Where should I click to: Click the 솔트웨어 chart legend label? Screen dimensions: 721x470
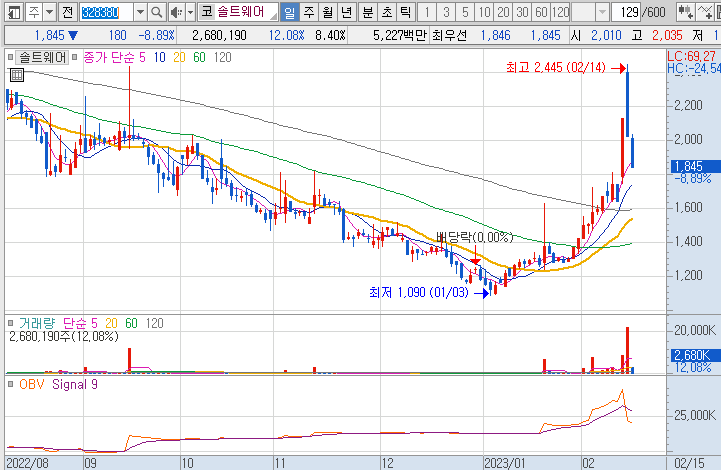[x=42, y=57]
